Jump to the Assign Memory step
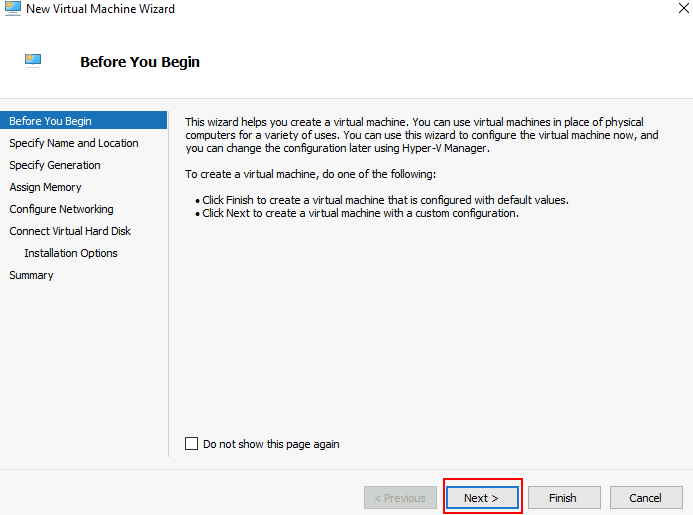 [46, 187]
